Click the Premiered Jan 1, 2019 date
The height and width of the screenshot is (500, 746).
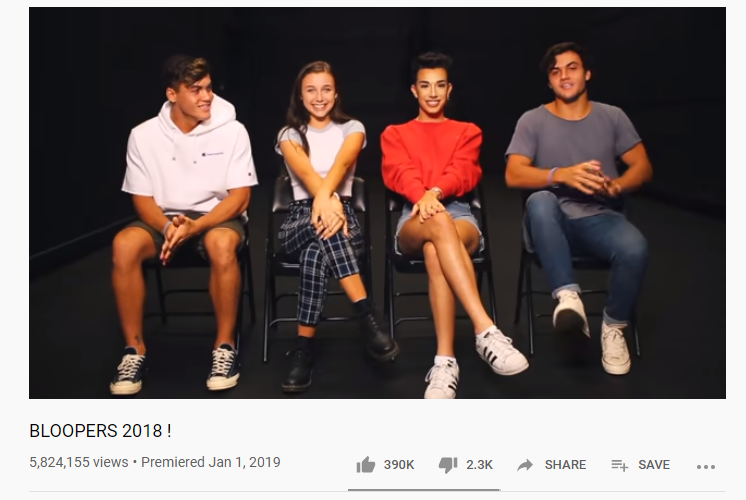coord(211,462)
